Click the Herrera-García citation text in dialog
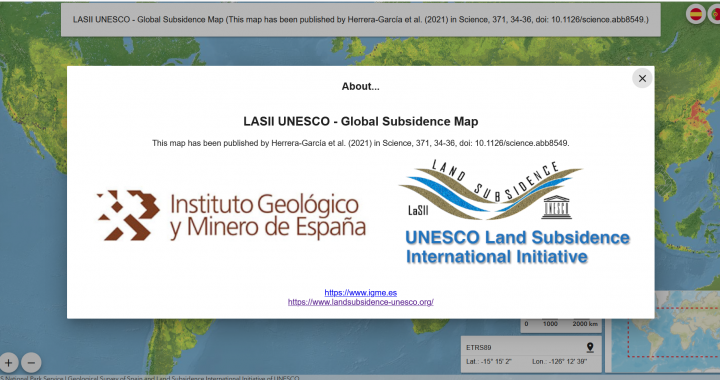The height and width of the screenshot is (380, 720). [360, 143]
